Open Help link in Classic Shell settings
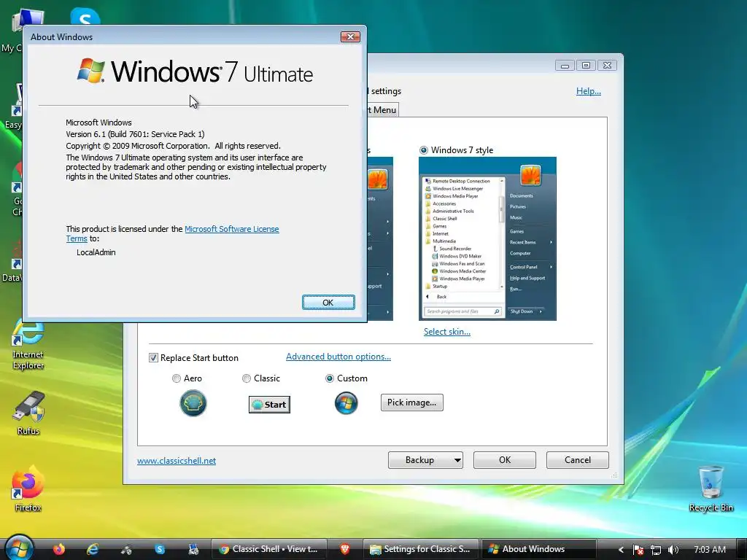 (x=589, y=91)
